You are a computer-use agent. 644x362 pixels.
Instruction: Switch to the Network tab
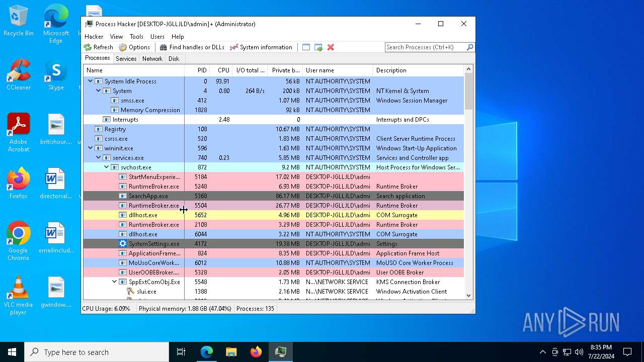coord(152,59)
